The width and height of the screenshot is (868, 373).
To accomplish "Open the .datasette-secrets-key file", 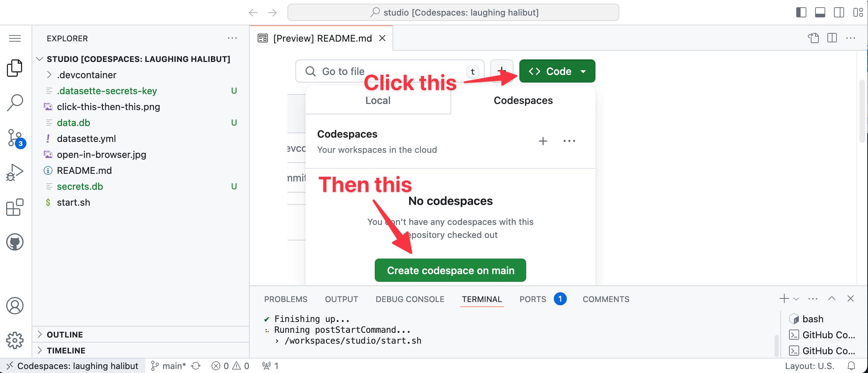I will click(x=141, y=91).
